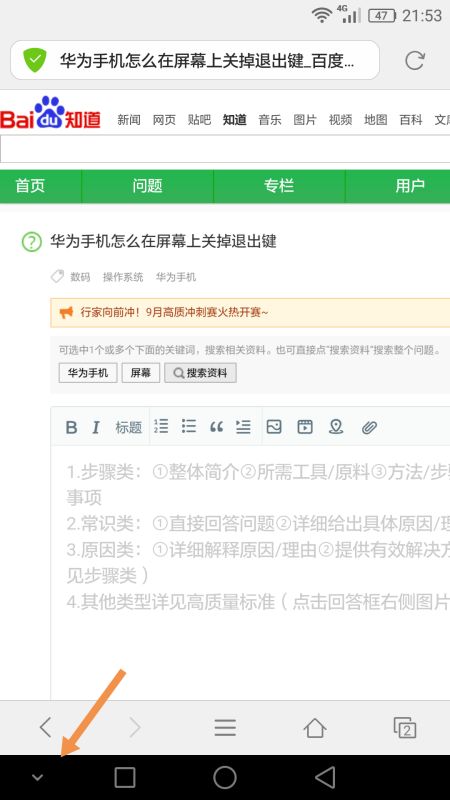Open 音乐 in Baidu top navigation

(x=270, y=120)
